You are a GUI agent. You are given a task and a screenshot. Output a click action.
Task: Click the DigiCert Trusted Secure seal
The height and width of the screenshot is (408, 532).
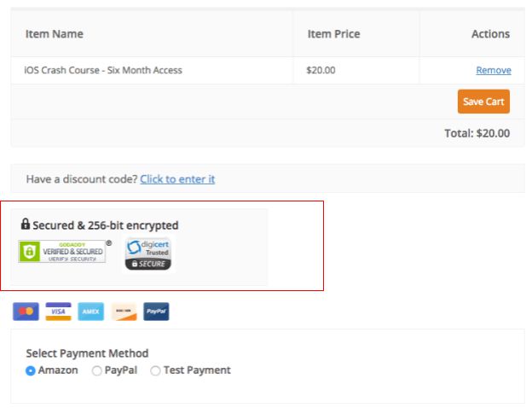point(148,254)
